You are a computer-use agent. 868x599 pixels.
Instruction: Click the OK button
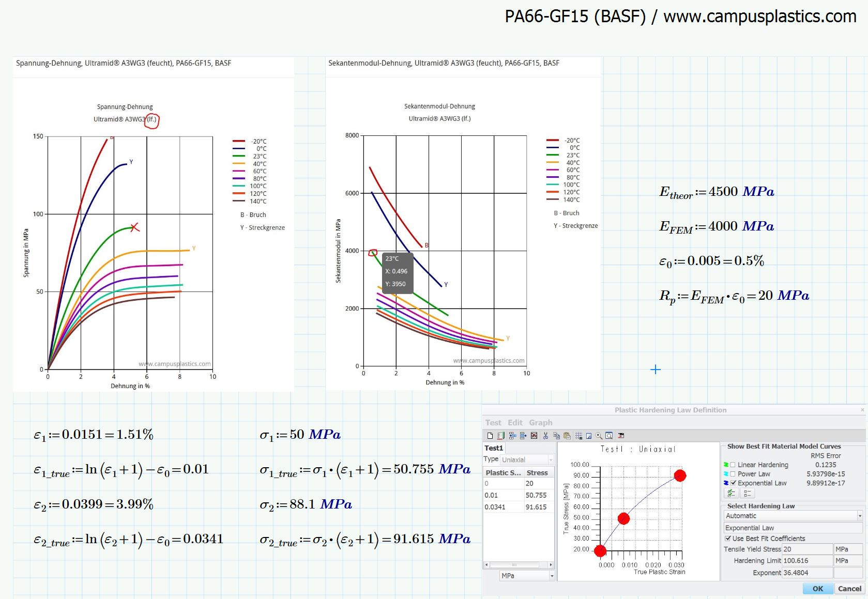pyautogui.click(x=817, y=589)
